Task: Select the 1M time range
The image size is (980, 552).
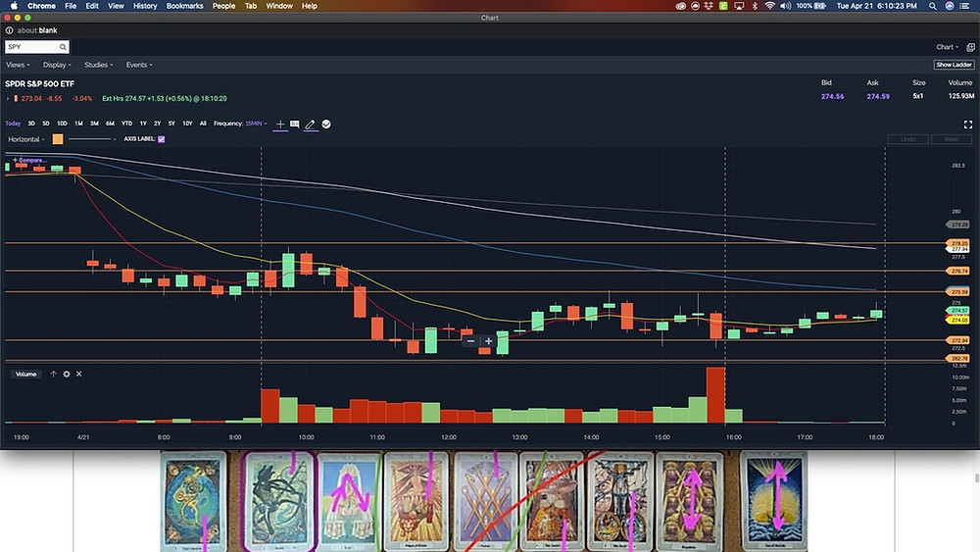Action: tap(78, 124)
